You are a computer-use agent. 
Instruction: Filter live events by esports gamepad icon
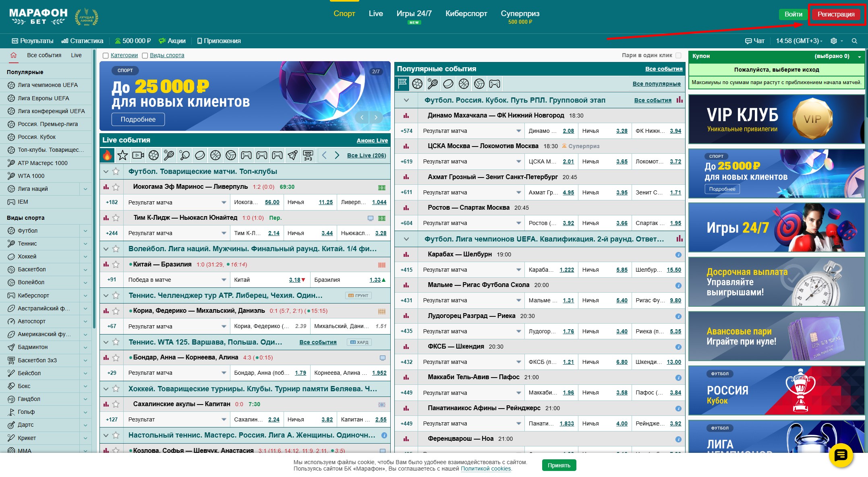(x=246, y=155)
